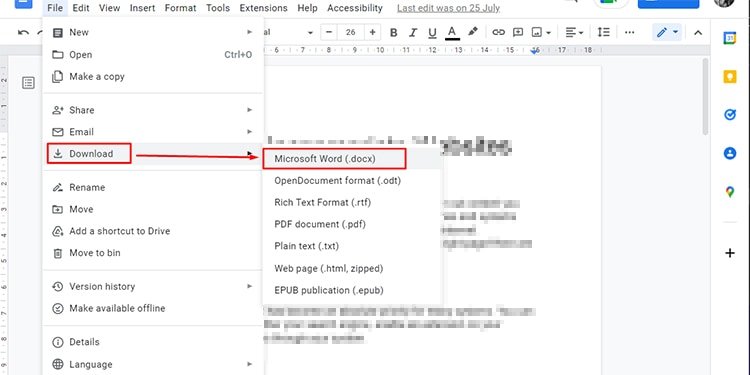Open Google Calendar from the side panel
This screenshot has width=750, height=375.
pos(729,38)
